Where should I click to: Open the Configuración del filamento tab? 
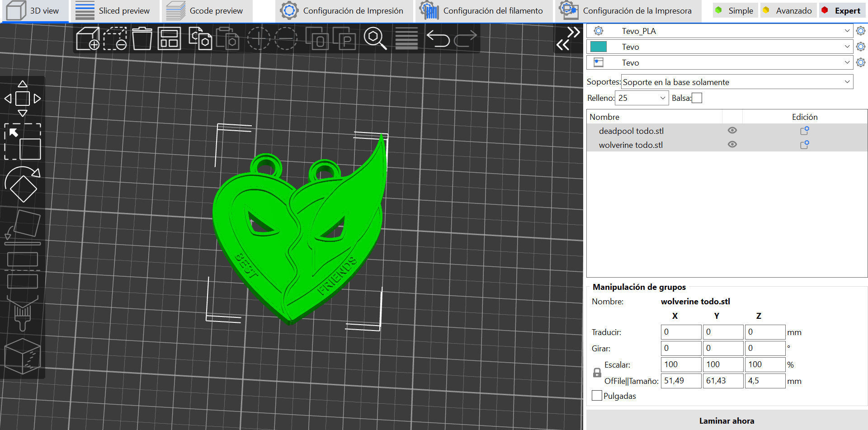483,11
